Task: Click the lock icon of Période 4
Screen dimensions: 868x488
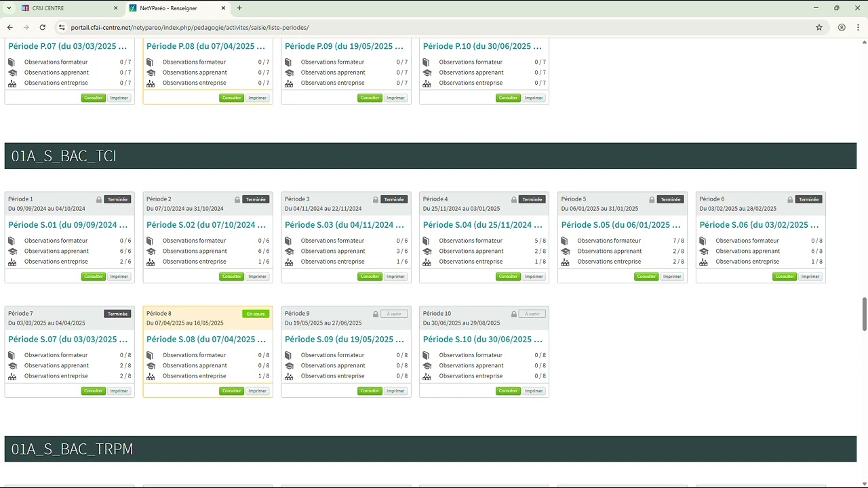Action: (514, 199)
